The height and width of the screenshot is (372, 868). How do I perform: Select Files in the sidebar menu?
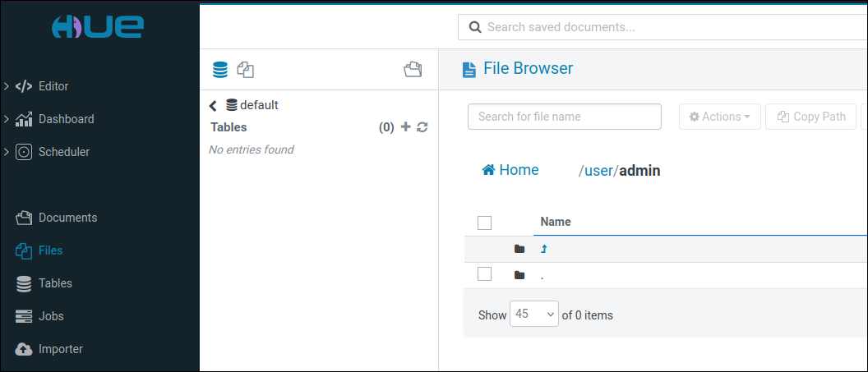point(50,250)
